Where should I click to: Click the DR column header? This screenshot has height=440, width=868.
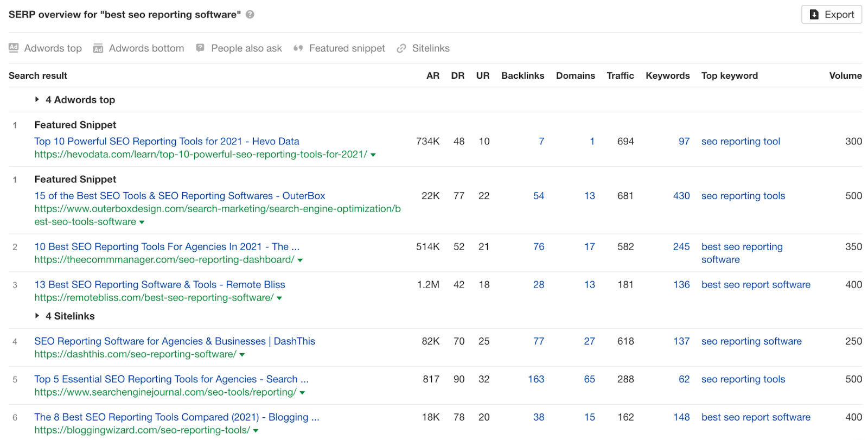pyautogui.click(x=458, y=76)
